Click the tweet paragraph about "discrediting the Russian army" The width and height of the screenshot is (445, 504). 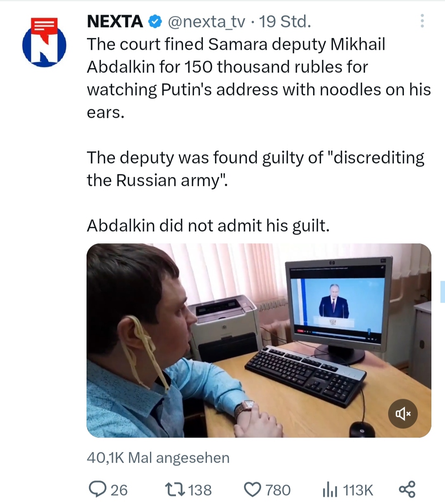click(255, 169)
